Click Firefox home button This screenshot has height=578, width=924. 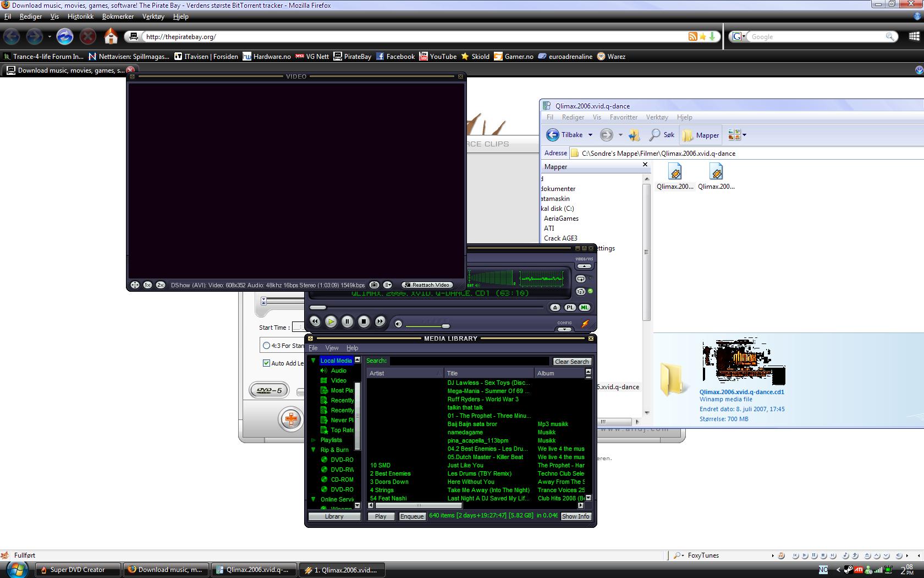point(111,37)
